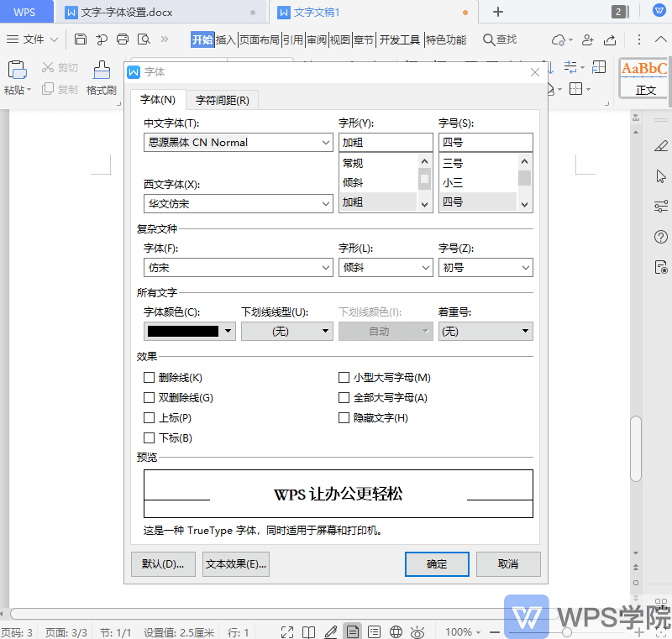The image size is (672, 639).
Task: Click the 默认(D)... button
Action: (163, 564)
